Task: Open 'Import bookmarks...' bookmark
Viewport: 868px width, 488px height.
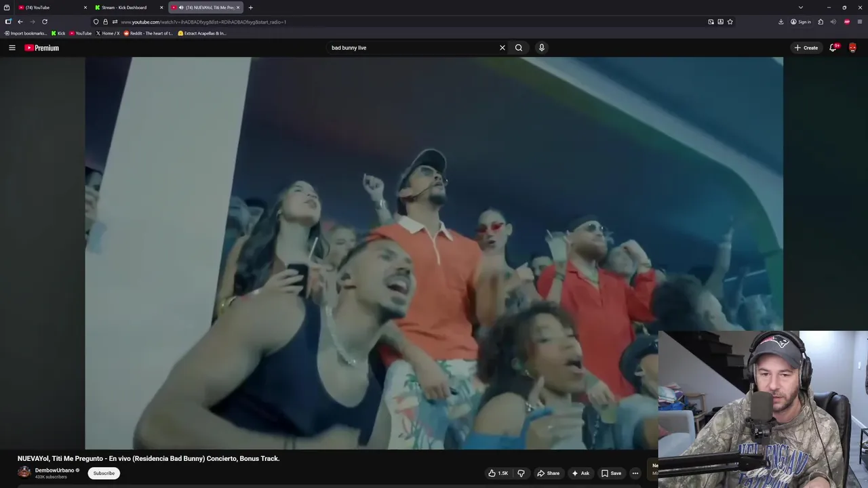Action: click(x=26, y=33)
